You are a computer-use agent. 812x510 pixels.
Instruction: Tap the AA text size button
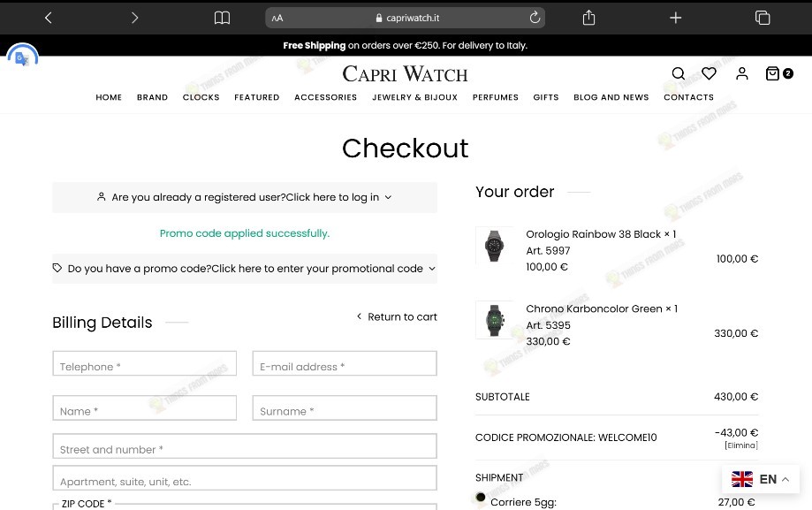coord(277,19)
